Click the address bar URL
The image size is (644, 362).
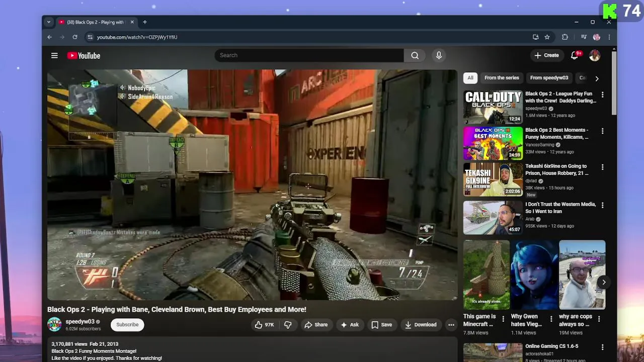137,37
